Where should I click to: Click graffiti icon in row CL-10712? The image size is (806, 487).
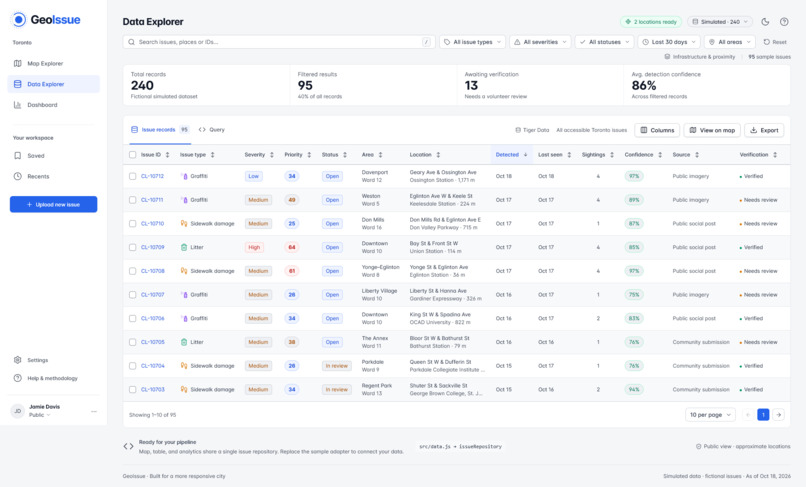coord(184,176)
